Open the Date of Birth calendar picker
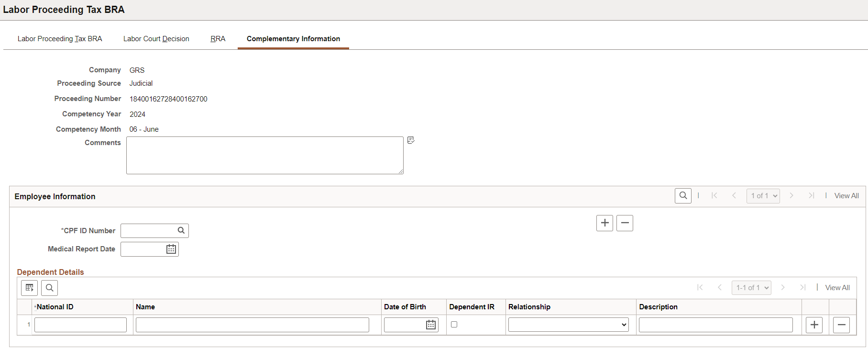 pyautogui.click(x=431, y=325)
